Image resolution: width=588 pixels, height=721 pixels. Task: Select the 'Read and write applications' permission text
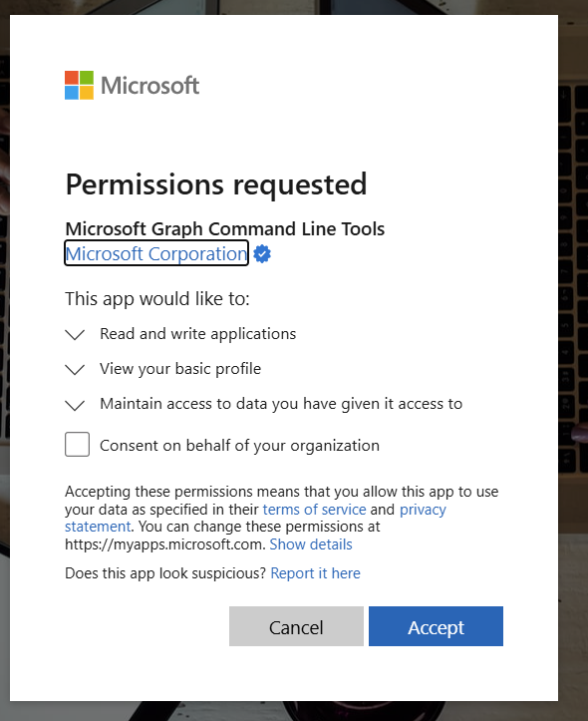tap(198, 334)
